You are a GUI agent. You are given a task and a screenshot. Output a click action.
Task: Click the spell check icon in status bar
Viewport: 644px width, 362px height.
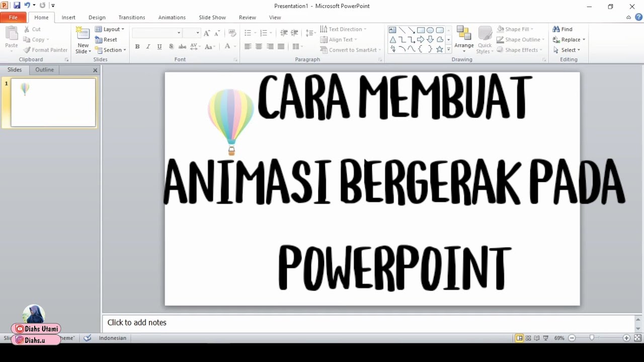tap(88, 338)
